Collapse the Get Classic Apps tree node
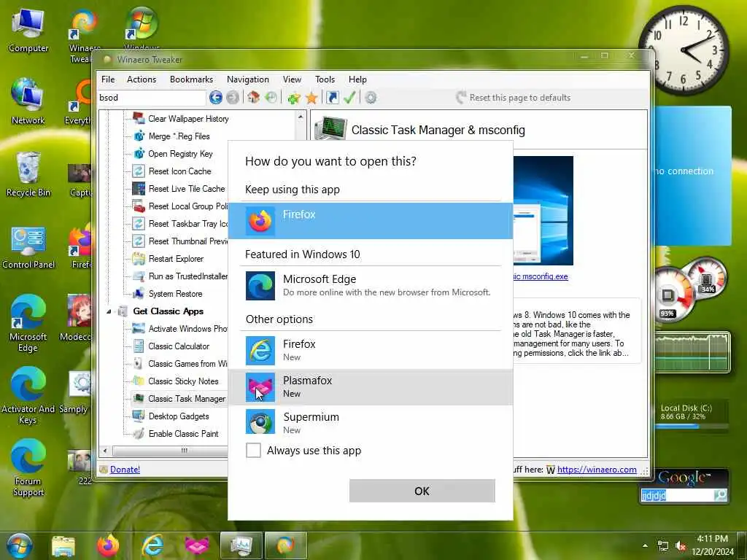This screenshot has height=560, width=747. click(109, 311)
